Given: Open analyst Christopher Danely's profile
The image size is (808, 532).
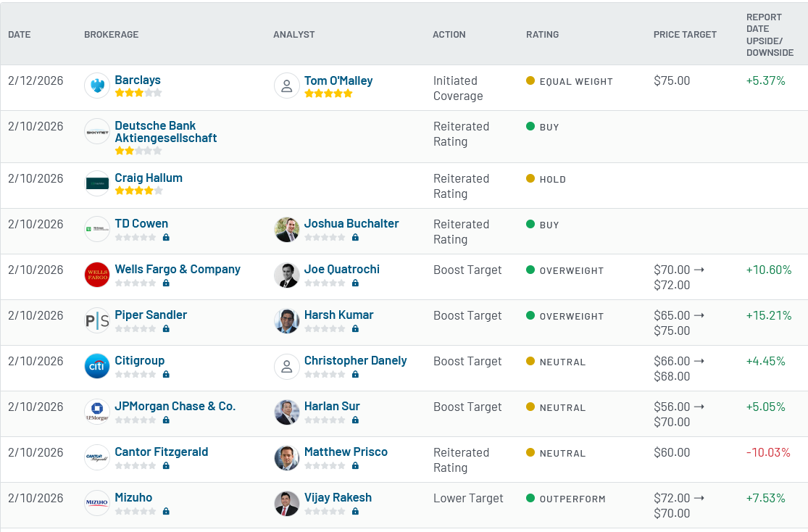Looking at the screenshot, I should (356, 360).
